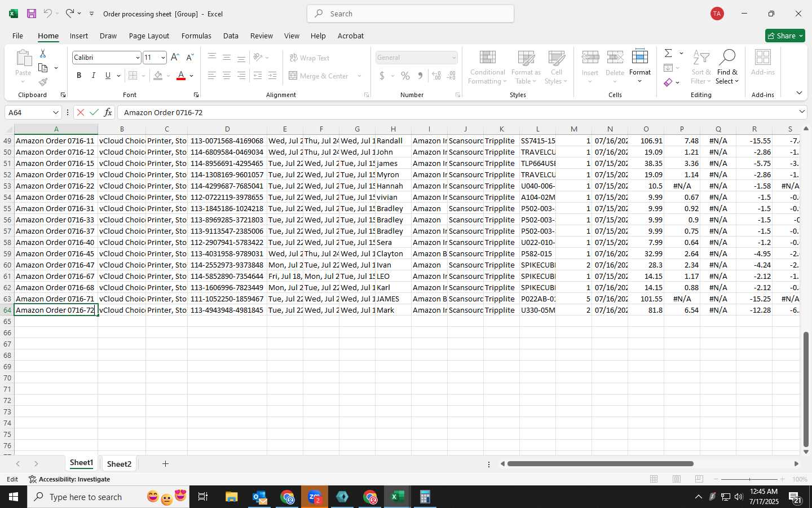Apply the red font color
The height and width of the screenshot is (508, 812).
pos(181,76)
